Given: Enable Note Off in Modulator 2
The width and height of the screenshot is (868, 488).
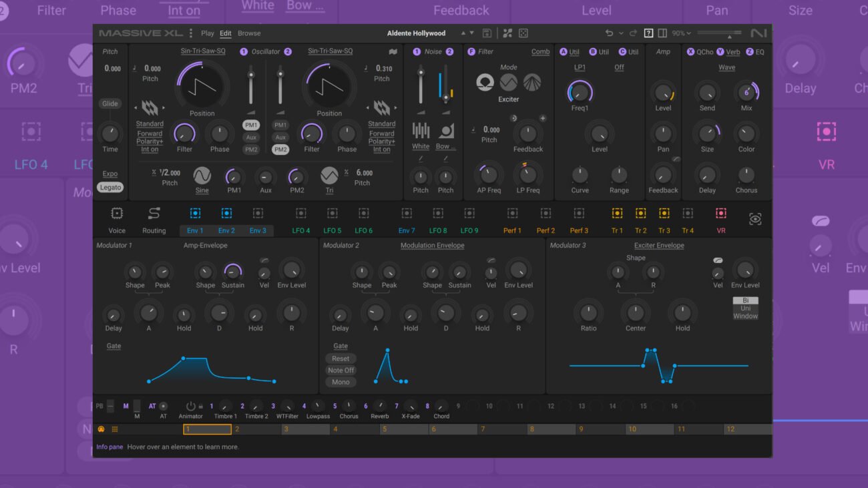Looking at the screenshot, I should point(341,371).
